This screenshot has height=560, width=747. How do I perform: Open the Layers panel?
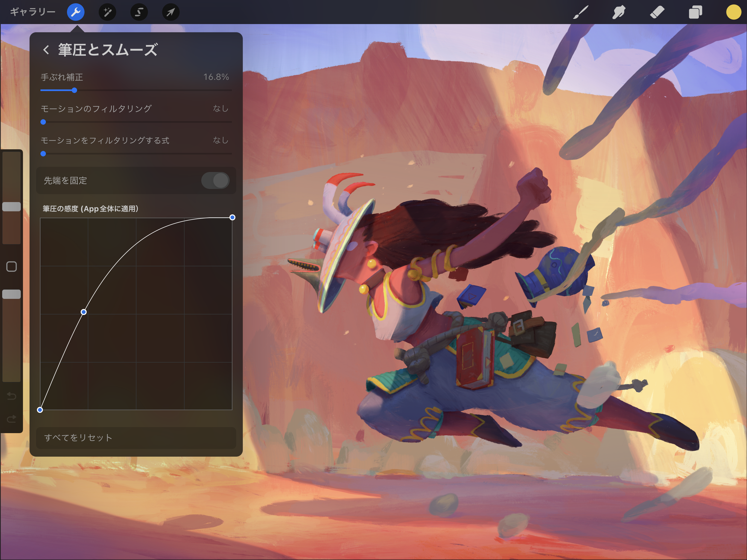[695, 12]
